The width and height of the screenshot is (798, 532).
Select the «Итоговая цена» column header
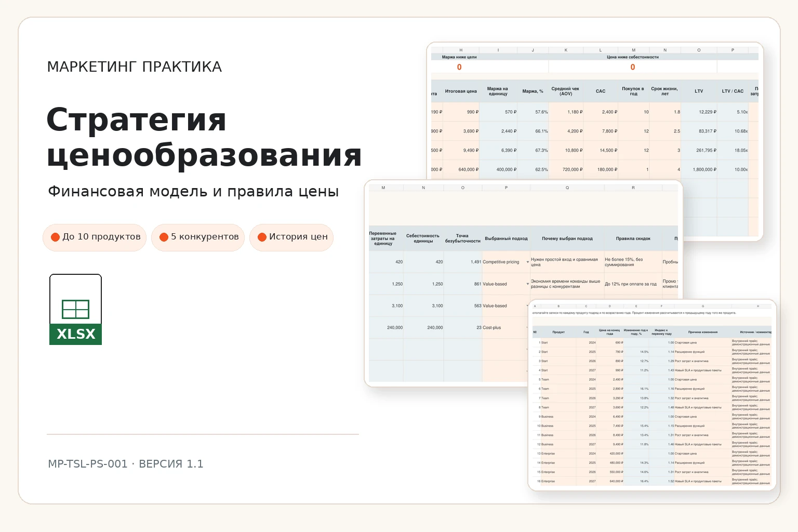[461, 91]
